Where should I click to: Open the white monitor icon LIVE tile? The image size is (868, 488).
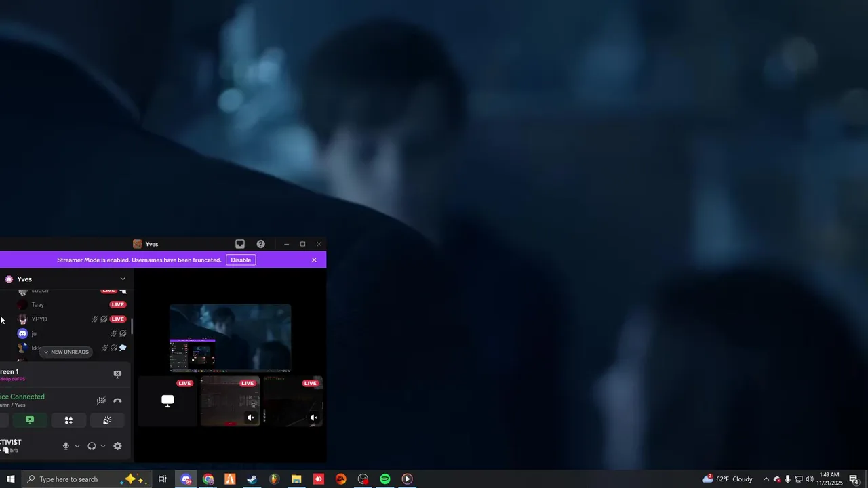(x=167, y=401)
